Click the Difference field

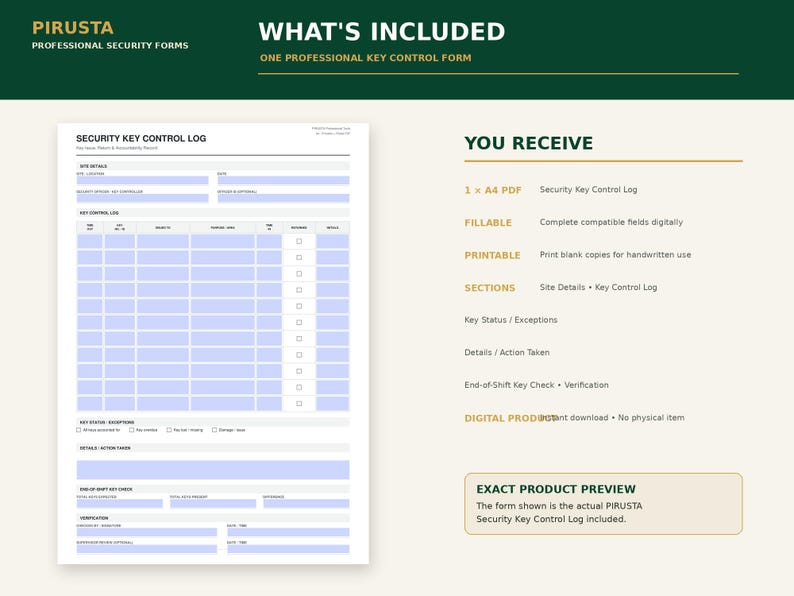click(306, 503)
